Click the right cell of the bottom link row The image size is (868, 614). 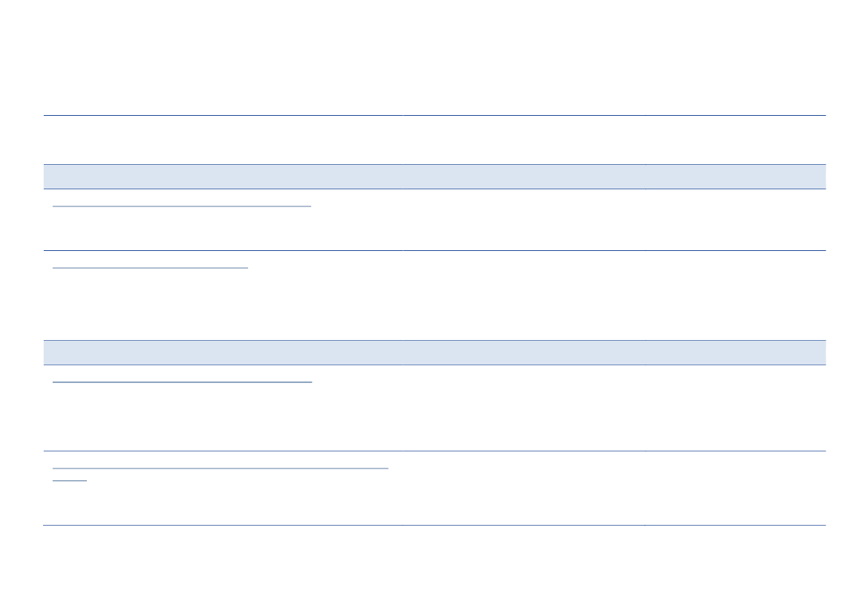click(x=735, y=489)
